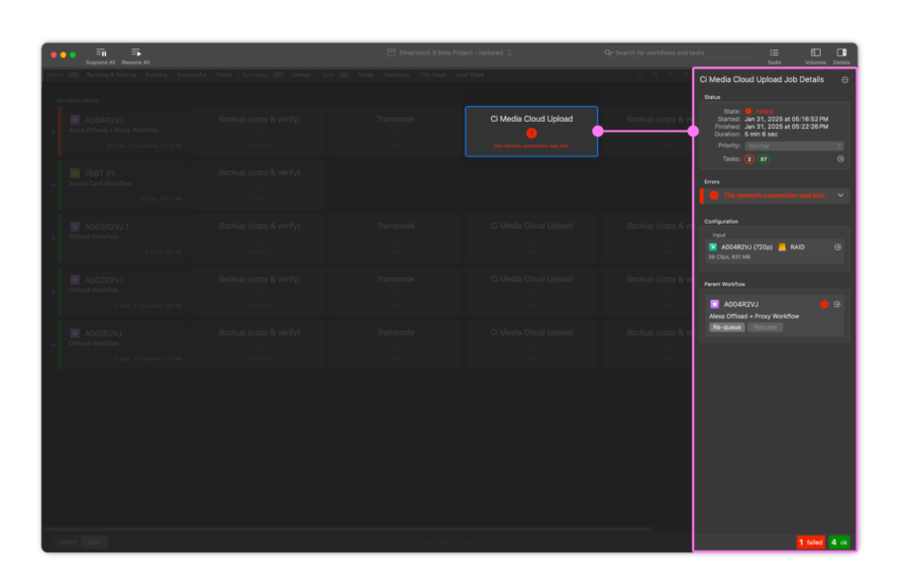Click the A001R2VJ workflow icon
The width and height of the screenshot is (899, 588).
coord(74,333)
